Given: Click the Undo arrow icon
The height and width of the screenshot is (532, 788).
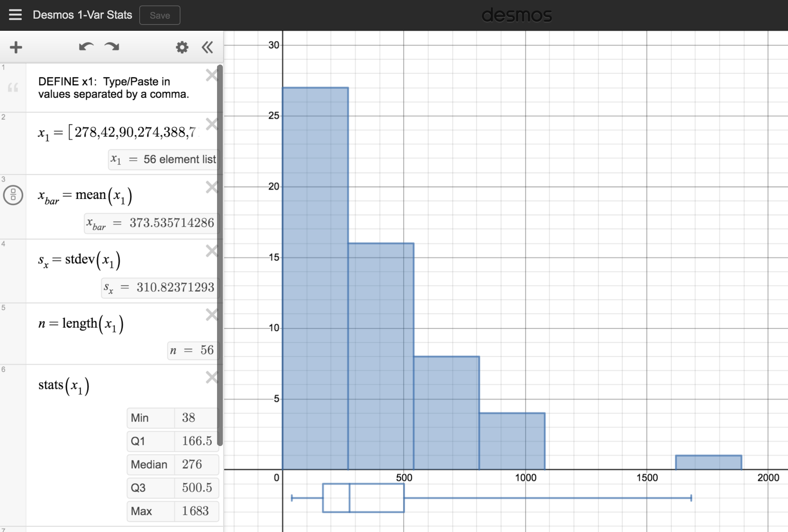Looking at the screenshot, I should point(86,47).
